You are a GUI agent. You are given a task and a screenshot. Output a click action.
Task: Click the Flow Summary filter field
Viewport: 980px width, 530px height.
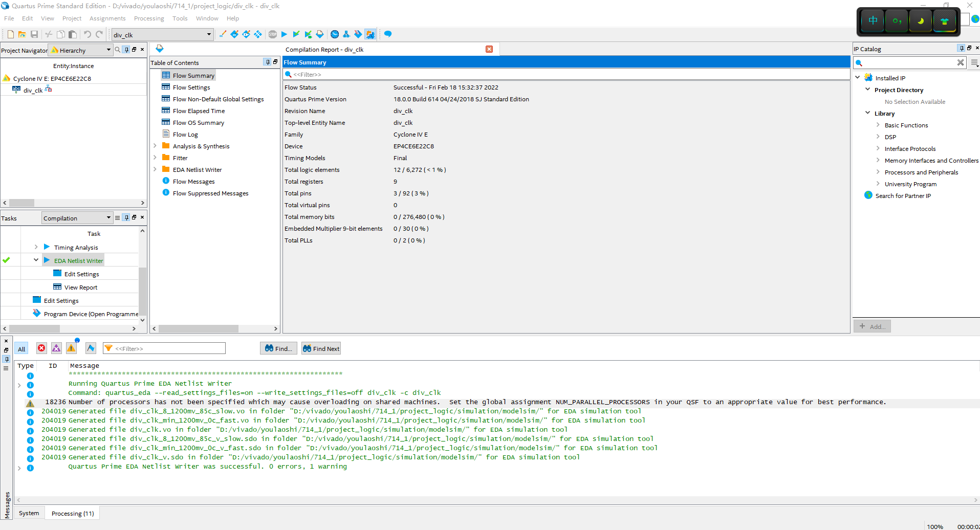pos(567,74)
